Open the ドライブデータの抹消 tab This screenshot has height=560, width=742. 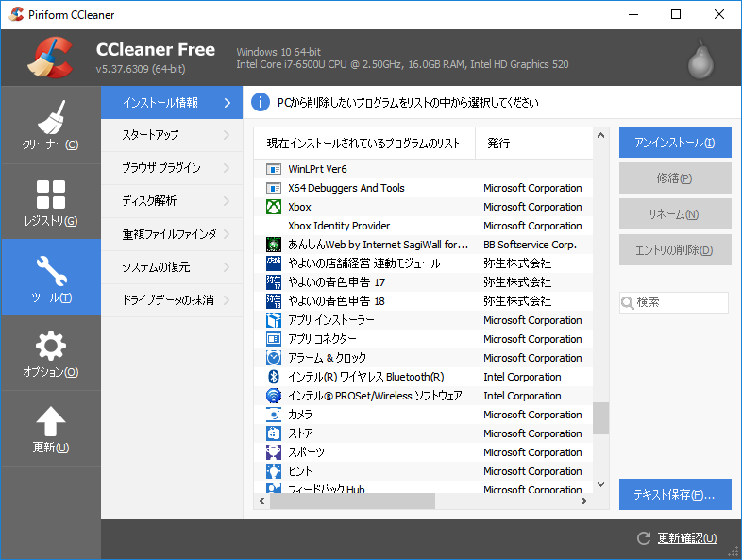[172, 300]
